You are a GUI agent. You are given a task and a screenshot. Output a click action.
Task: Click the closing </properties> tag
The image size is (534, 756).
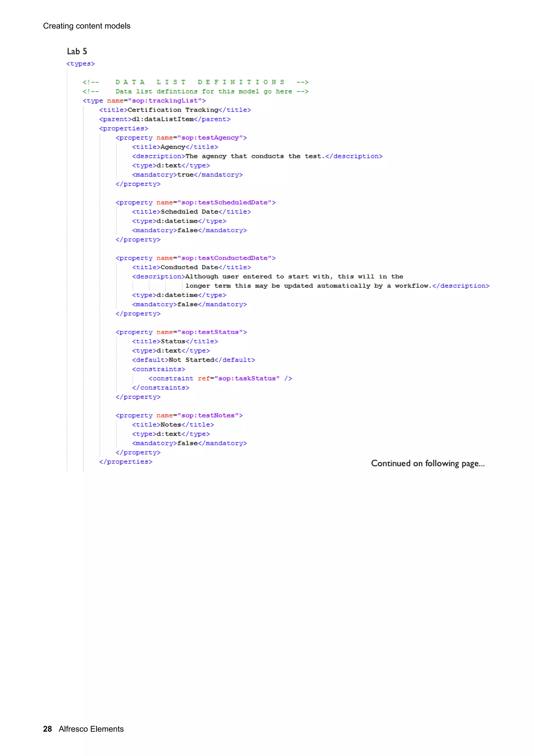(x=126, y=462)
